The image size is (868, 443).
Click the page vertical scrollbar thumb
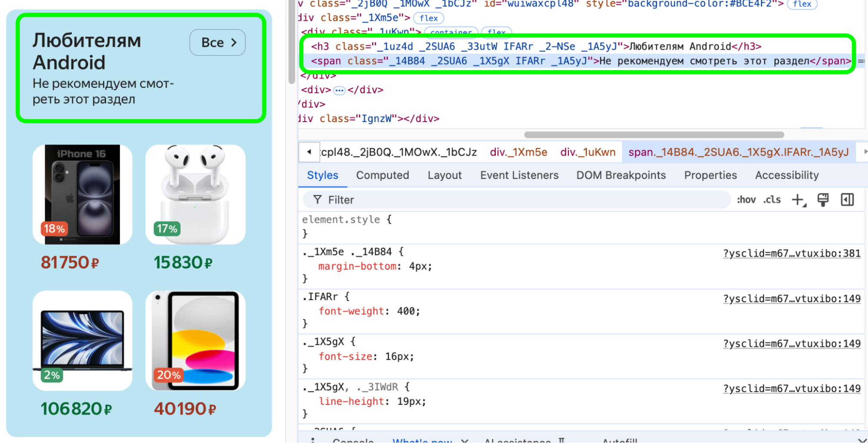tap(292, 42)
